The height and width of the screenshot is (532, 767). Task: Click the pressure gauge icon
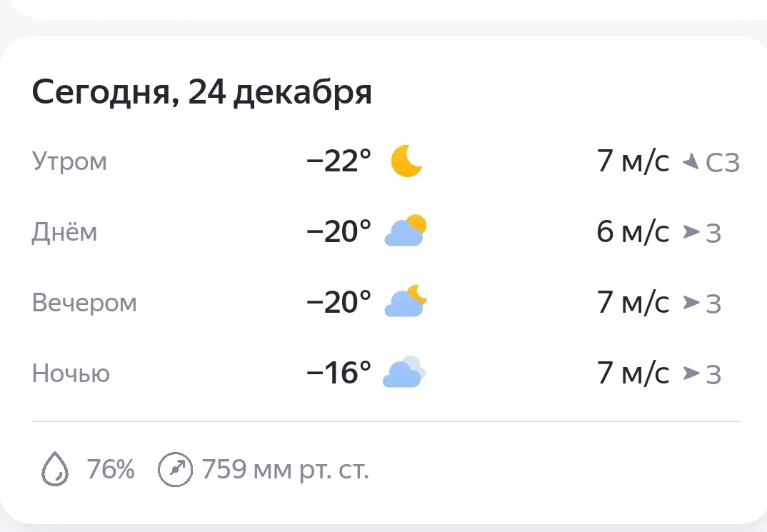click(175, 470)
